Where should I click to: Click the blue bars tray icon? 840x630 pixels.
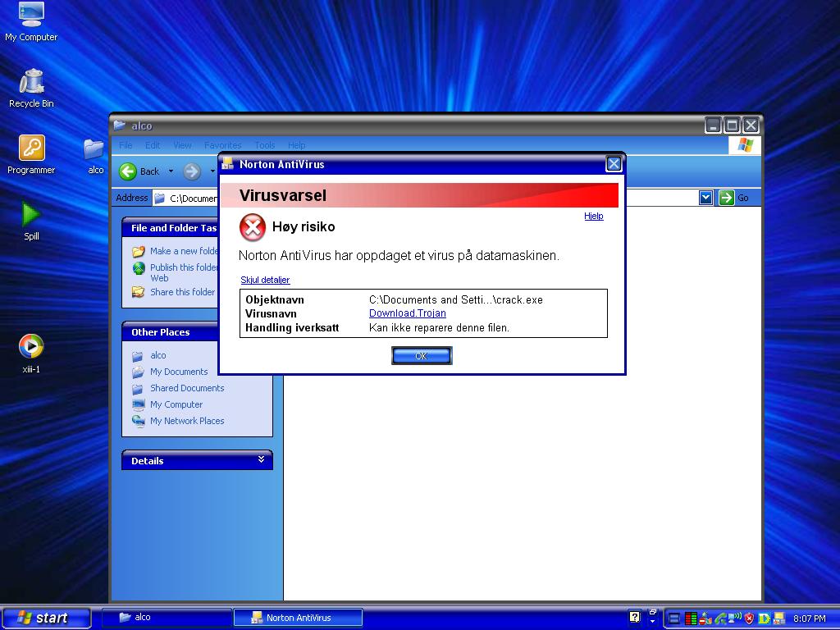tap(675, 619)
